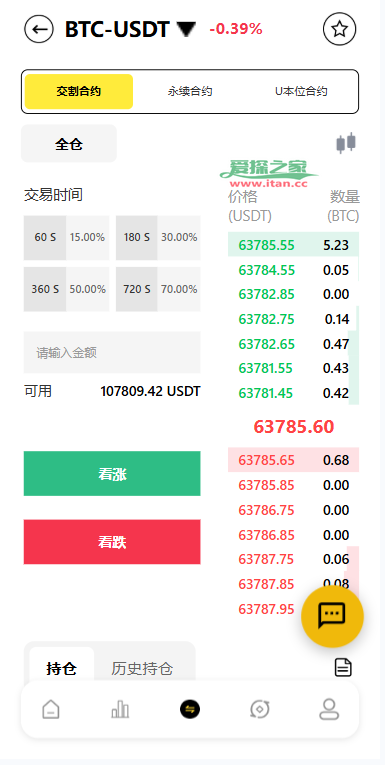385x765 pixels.
Task: Focus the 请输入金额 amount field
Action: (x=112, y=353)
